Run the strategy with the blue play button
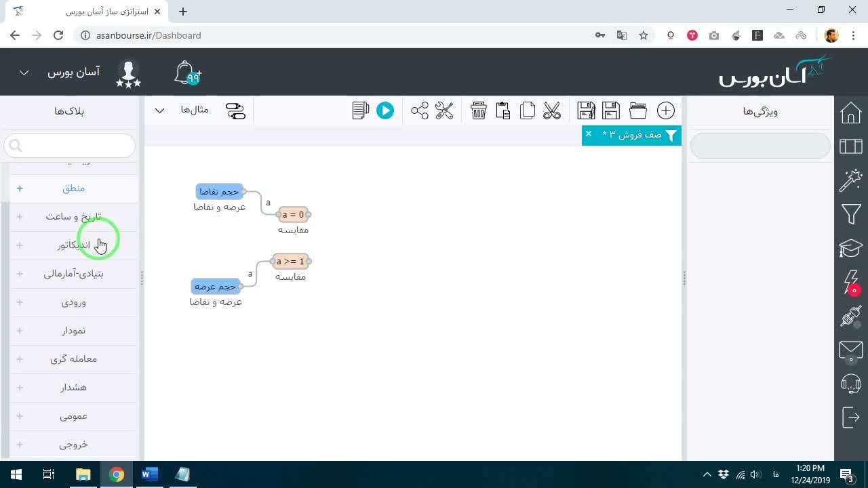Viewport: 868px width, 488px height. point(384,110)
